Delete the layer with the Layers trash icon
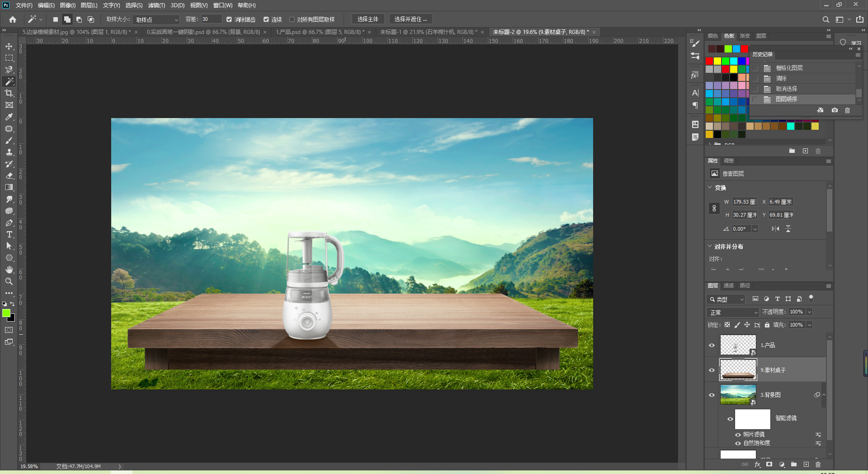868x474 pixels. point(818,465)
